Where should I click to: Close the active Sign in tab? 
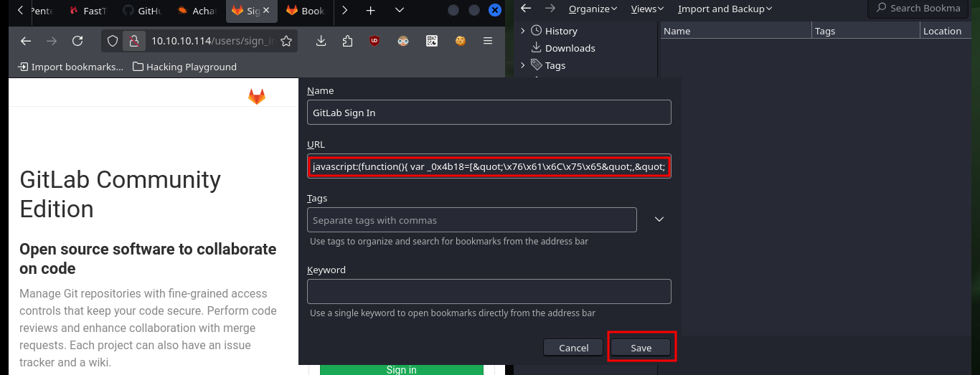pos(266,11)
